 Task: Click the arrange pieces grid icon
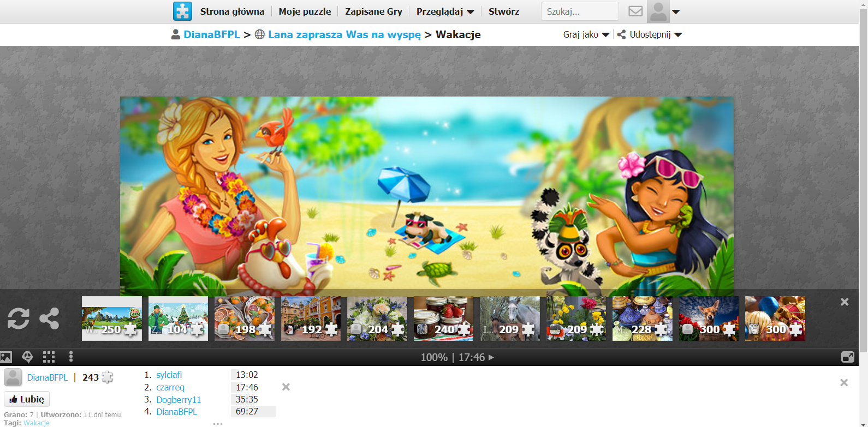tap(49, 357)
